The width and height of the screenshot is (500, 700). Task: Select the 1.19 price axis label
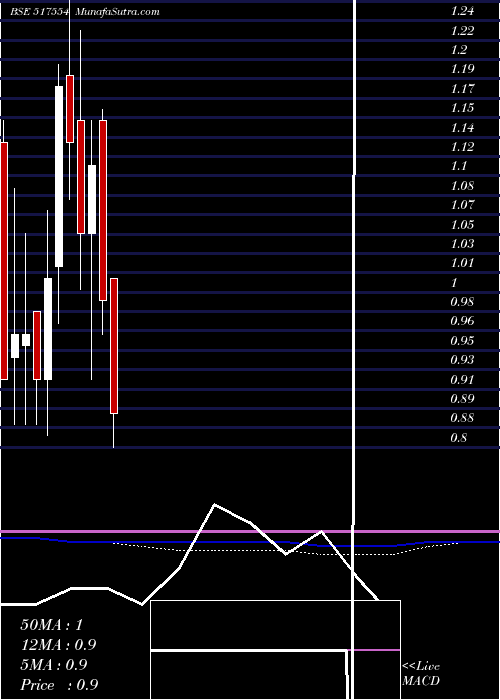pos(462,69)
